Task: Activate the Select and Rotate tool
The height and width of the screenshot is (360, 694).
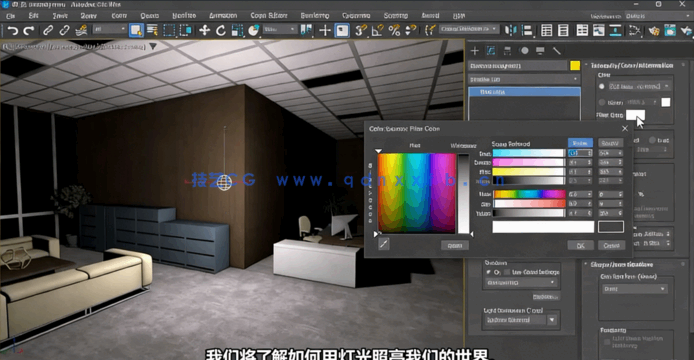Action: (x=220, y=31)
